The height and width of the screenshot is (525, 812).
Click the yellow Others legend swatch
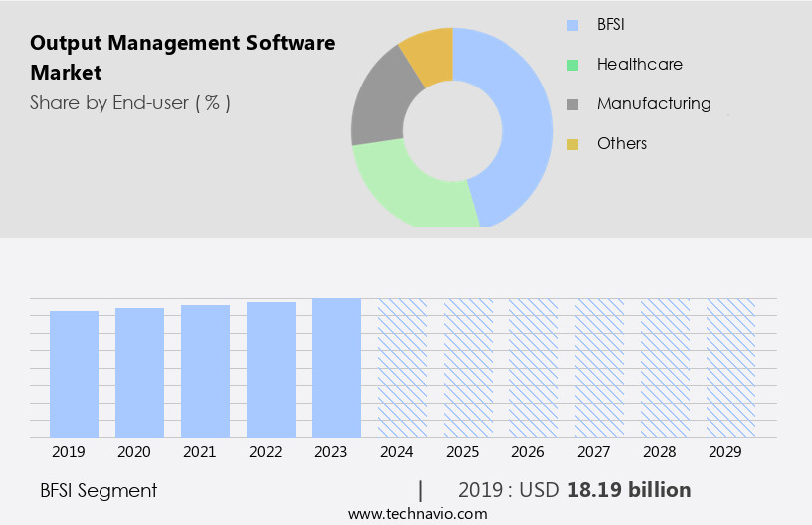572,144
